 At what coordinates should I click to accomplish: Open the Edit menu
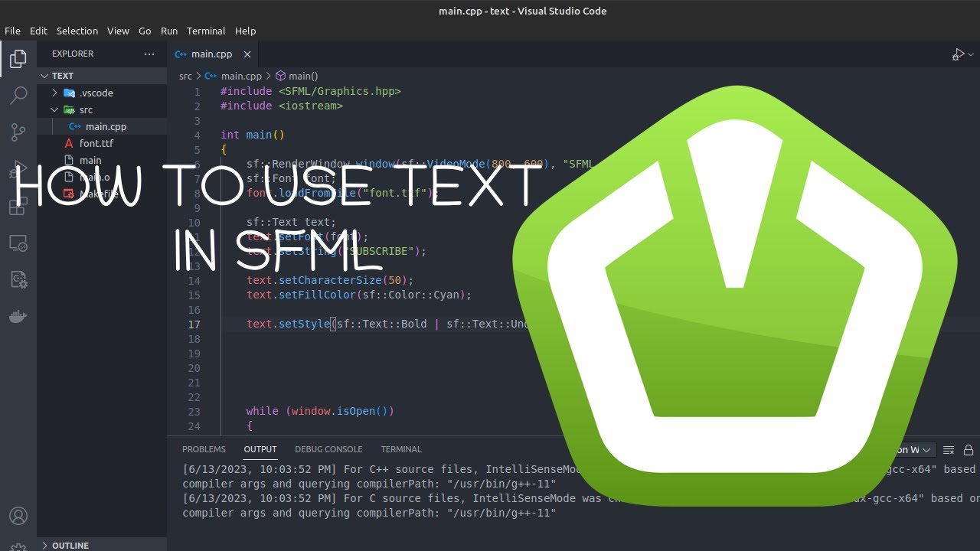(38, 31)
